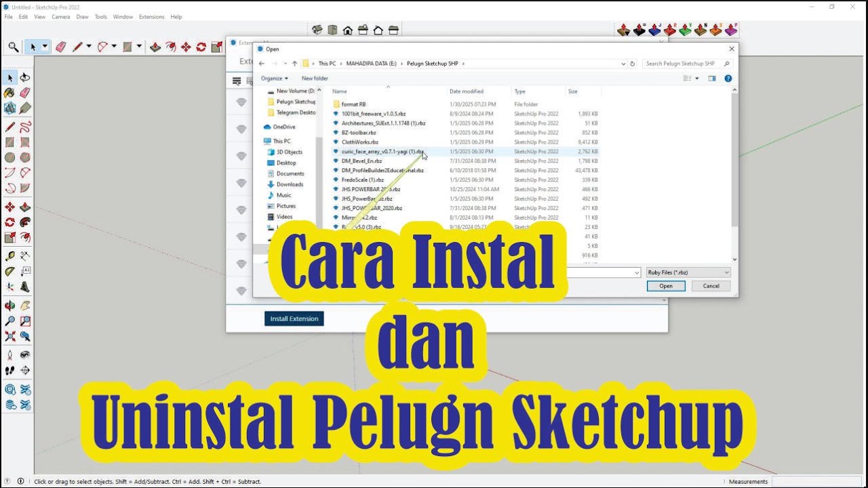The image size is (868, 488).
Task: Click the Search Pelugn Sketchup SHP field
Action: [x=688, y=64]
